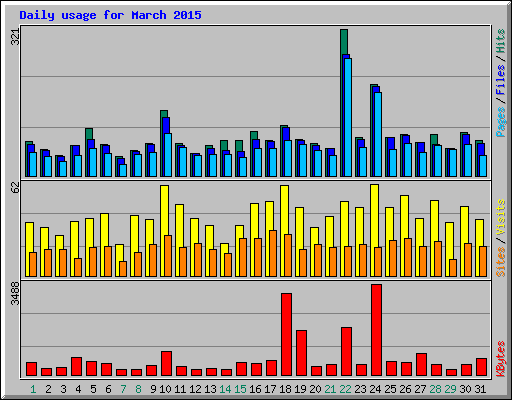
Task: Click the 62 visits axis label
Action: pos(15,188)
